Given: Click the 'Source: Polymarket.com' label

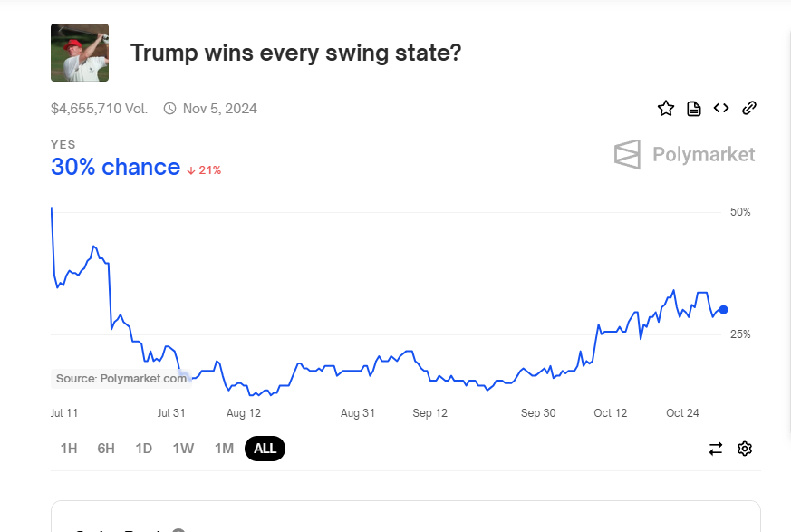Looking at the screenshot, I should (121, 379).
